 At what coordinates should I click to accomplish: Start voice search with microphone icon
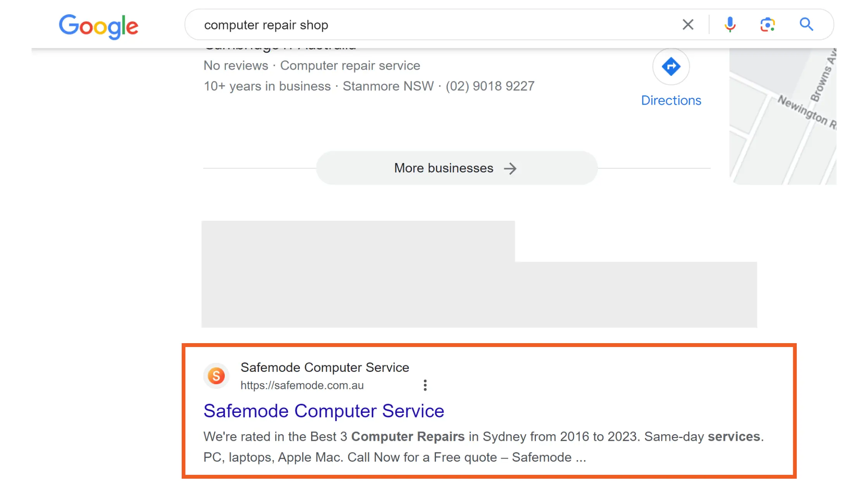(730, 25)
